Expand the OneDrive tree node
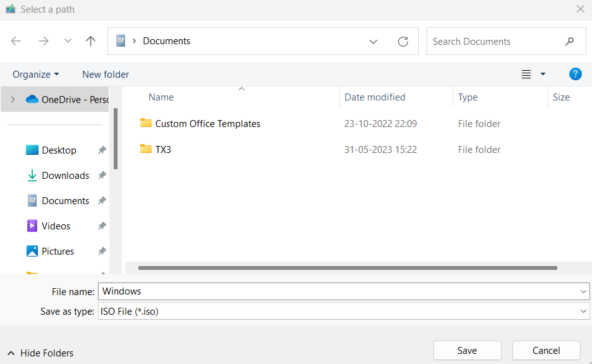 (13, 99)
